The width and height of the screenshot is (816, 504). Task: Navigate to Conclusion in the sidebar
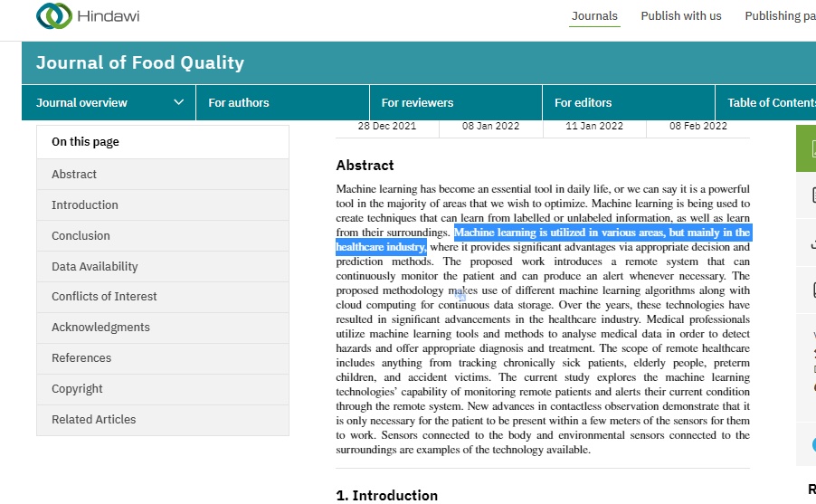point(81,235)
